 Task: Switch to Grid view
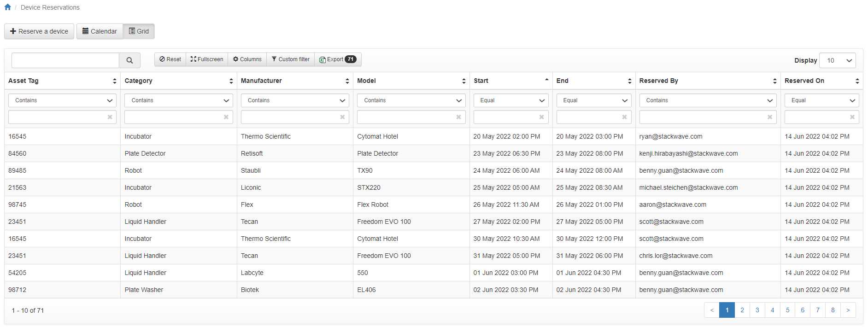pos(139,31)
